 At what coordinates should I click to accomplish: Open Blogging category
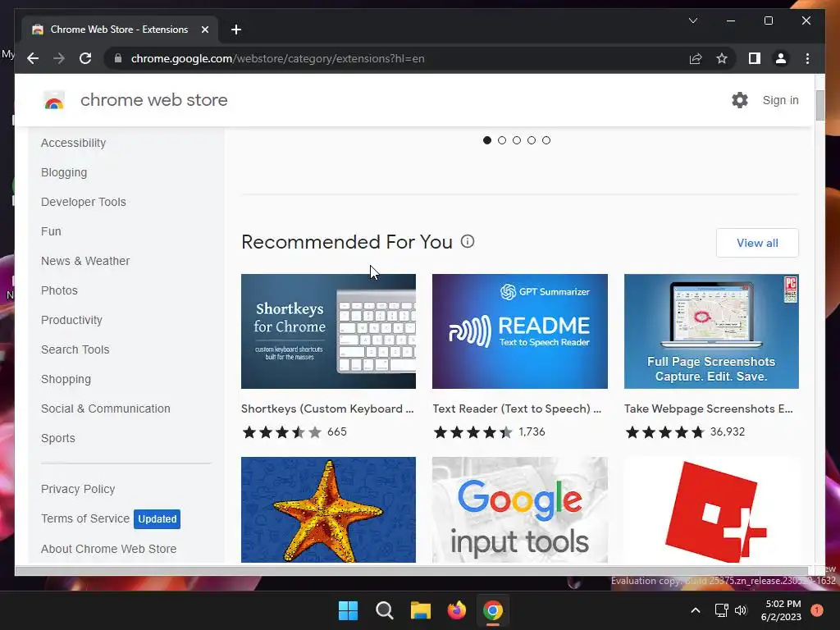pos(64,172)
